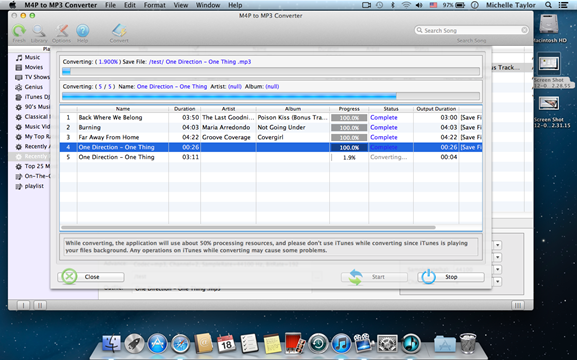Viewport: 577px width, 360px height.
Task: Open the Library toolbar icon
Action: tap(39, 31)
